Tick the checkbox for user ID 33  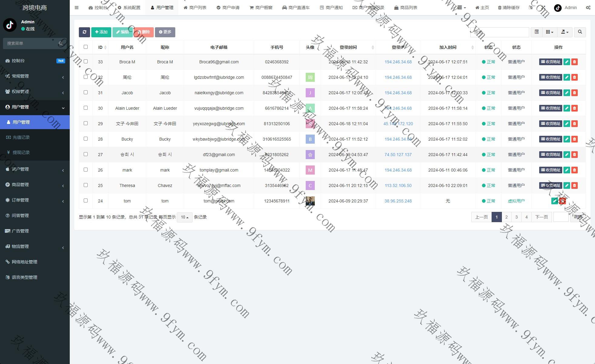pos(86,62)
